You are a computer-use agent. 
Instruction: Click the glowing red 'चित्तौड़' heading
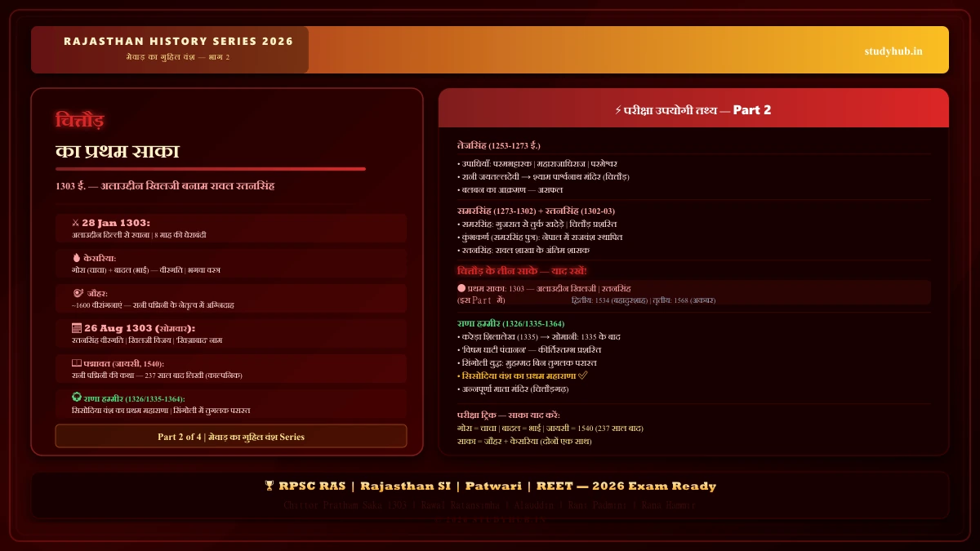tap(79, 121)
